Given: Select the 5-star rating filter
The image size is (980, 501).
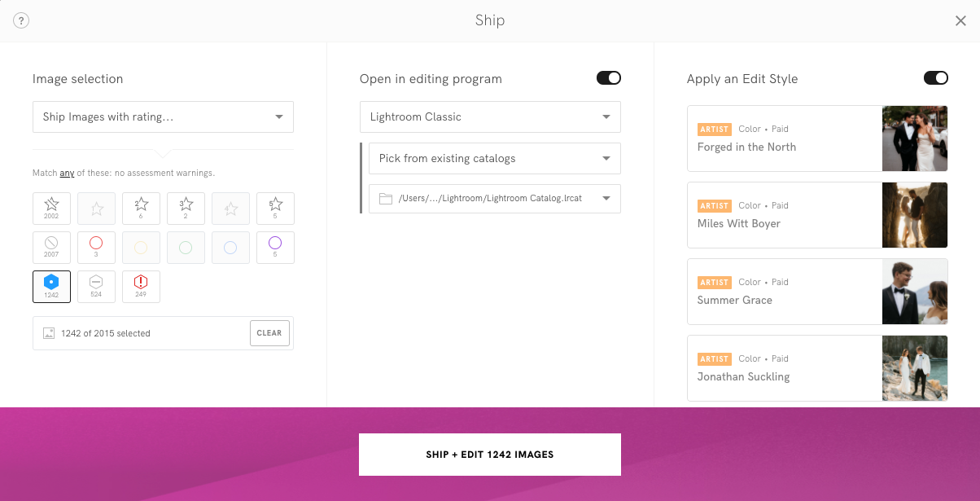Looking at the screenshot, I should (x=275, y=209).
